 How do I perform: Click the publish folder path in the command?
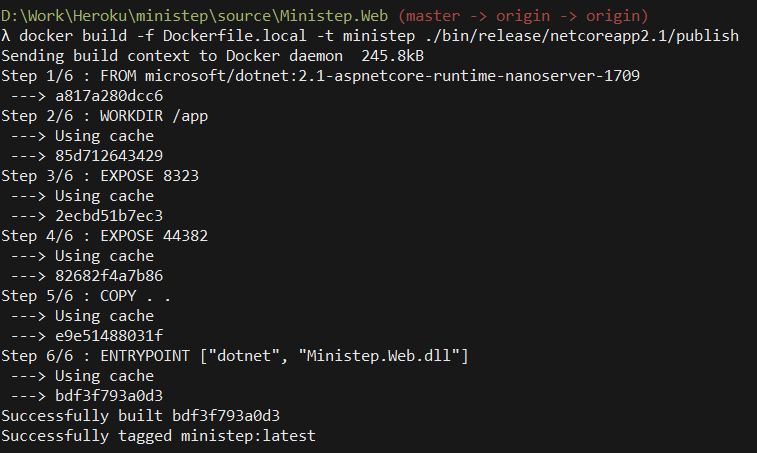point(568,36)
